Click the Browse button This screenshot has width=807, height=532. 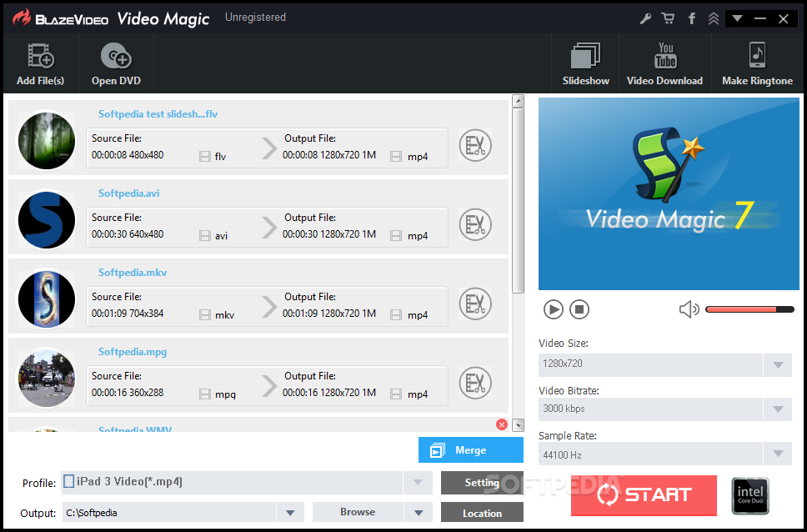358,512
